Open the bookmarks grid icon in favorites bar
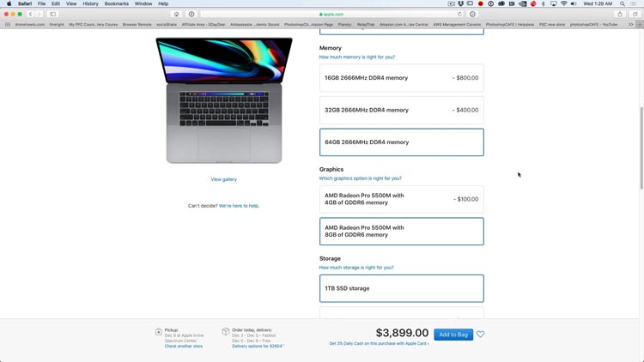 (x=8, y=25)
